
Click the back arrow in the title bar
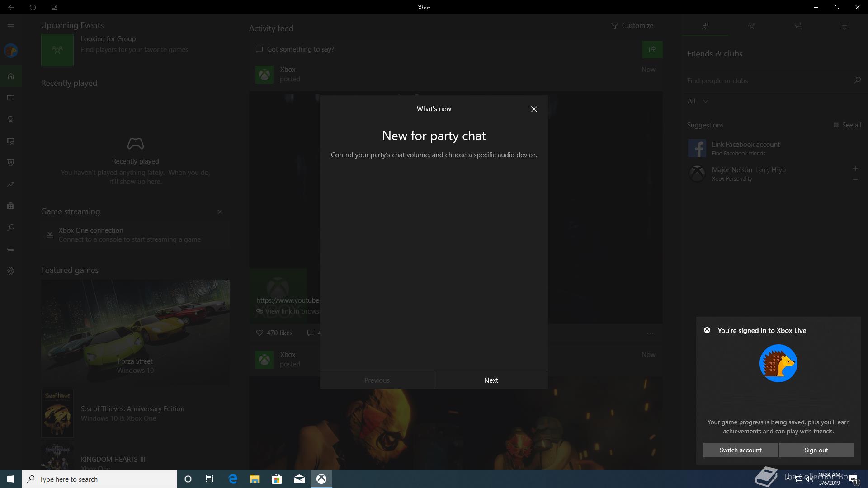[11, 7]
